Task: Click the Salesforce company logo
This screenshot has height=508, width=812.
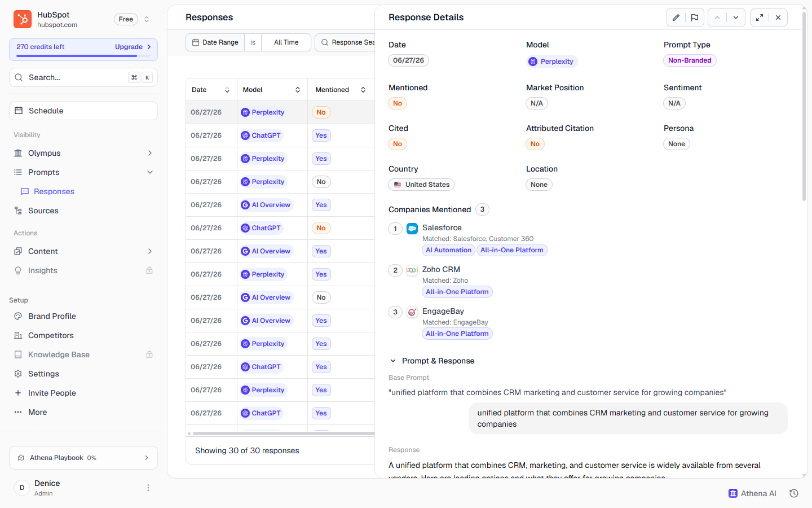Action: tap(412, 229)
